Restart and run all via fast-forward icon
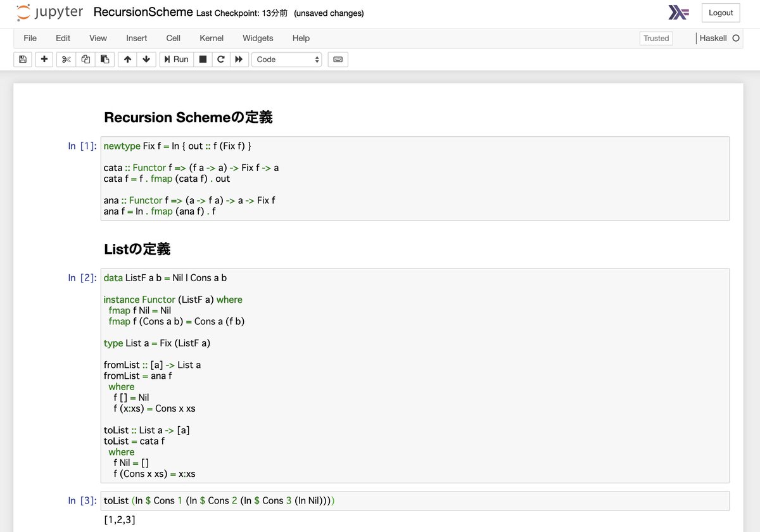Image resolution: width=760 pixels, height=532 pixels. pos(238,59)
